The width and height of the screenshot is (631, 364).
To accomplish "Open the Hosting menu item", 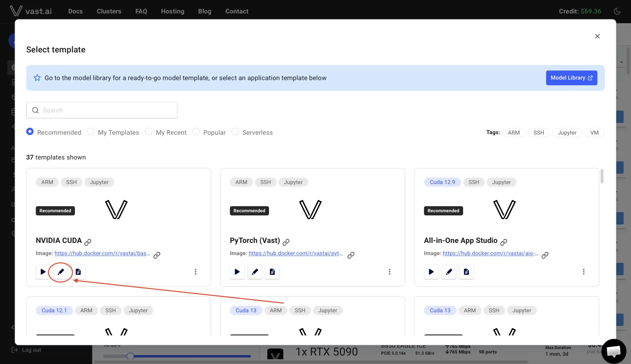I will (x=172, y=11).
